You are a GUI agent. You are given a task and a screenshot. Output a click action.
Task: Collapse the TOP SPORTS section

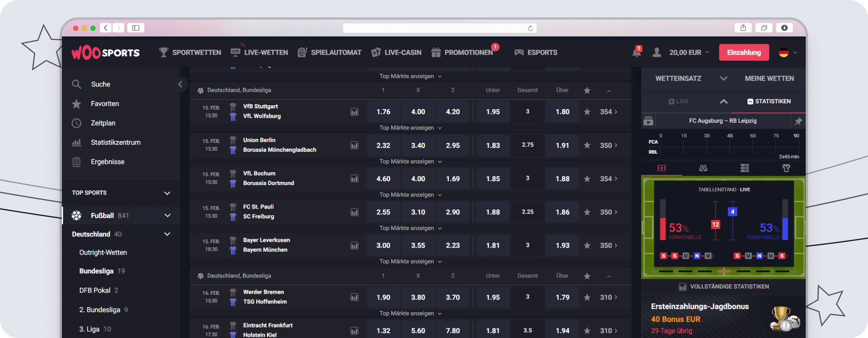pyautogui.click(x=167, y=193)
